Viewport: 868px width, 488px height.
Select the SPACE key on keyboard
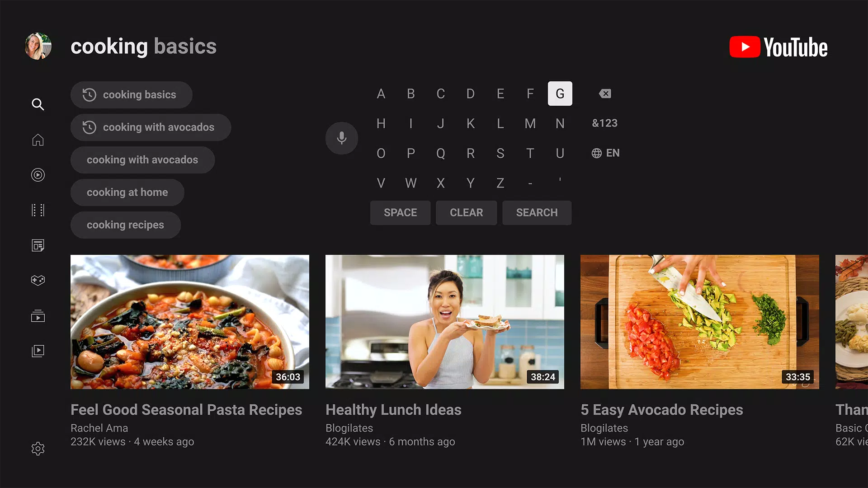[400, 212]
